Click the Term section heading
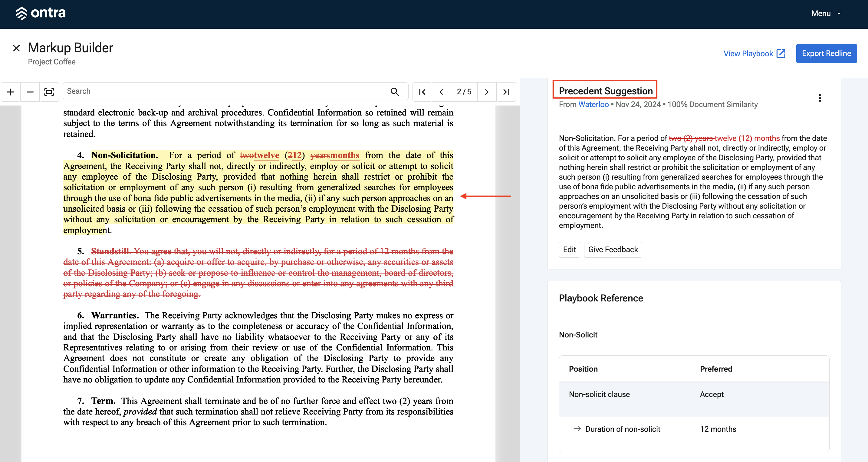 click(x=103, y=401)
